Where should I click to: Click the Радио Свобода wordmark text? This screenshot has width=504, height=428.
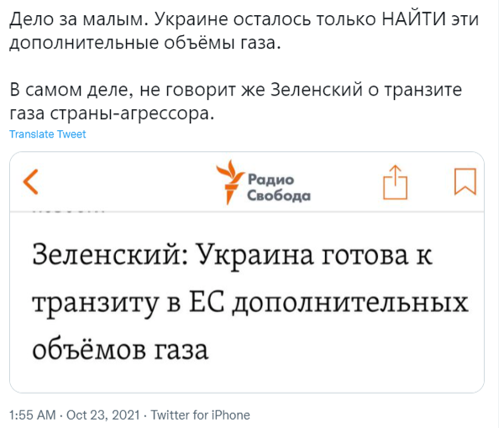(x=279, y=187)
